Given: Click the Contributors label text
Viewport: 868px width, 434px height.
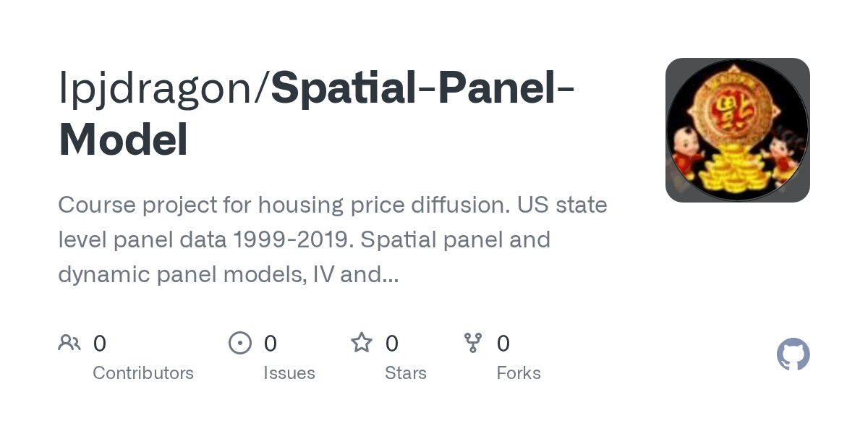Looking at the screenshot, I should 143,373.
